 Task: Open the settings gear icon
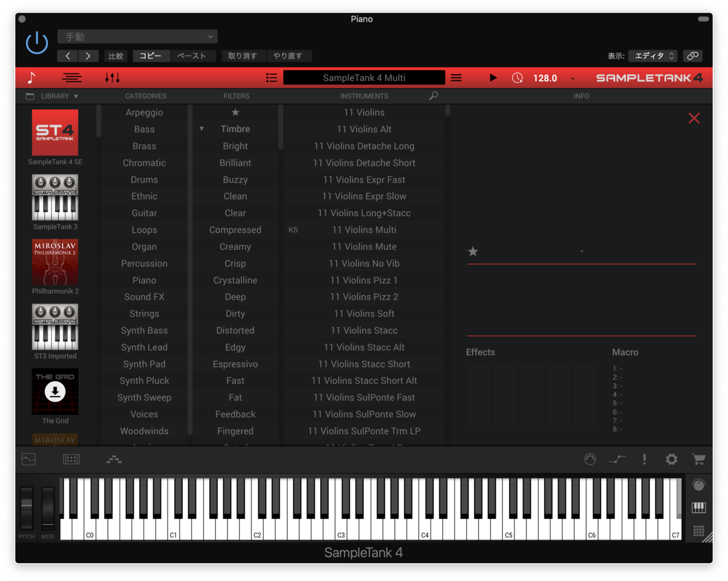click(672, 460)
